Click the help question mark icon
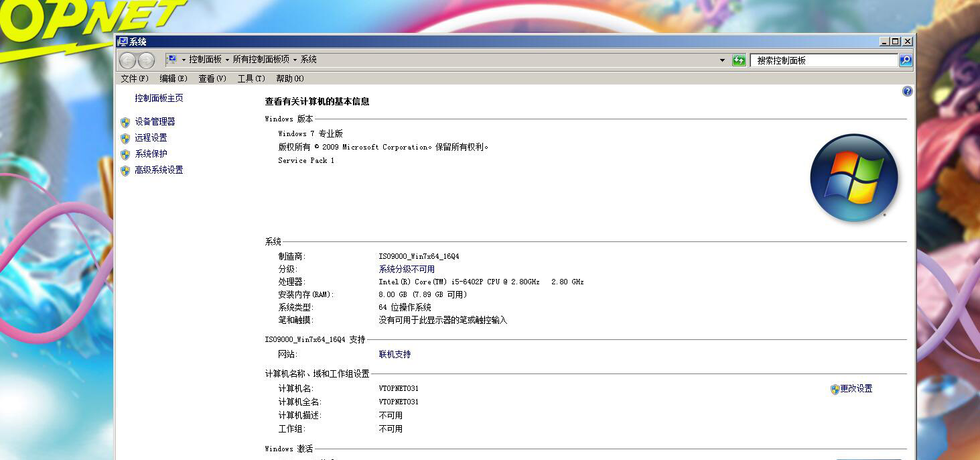Viewport: 980px width, 460px height. (x=906, y=91)
